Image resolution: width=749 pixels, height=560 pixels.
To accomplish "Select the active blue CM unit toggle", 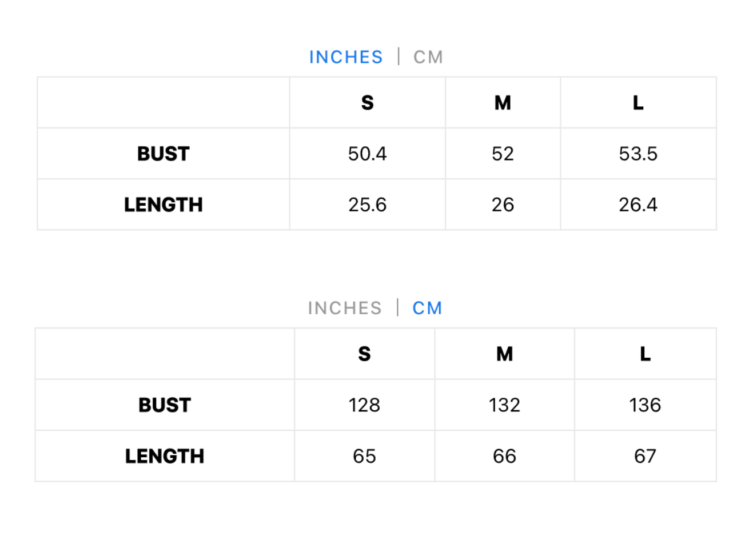I will tap(427, 308).
